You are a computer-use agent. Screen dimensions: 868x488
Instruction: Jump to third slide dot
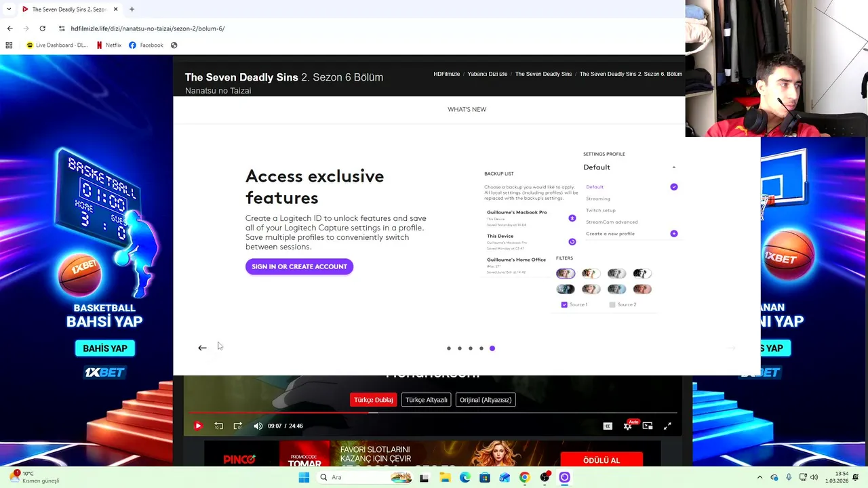(x=471, y=348)
